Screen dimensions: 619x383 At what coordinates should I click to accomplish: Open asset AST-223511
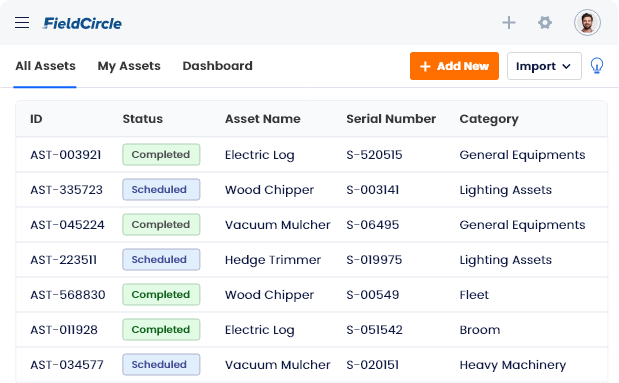[x=64, y=260]
